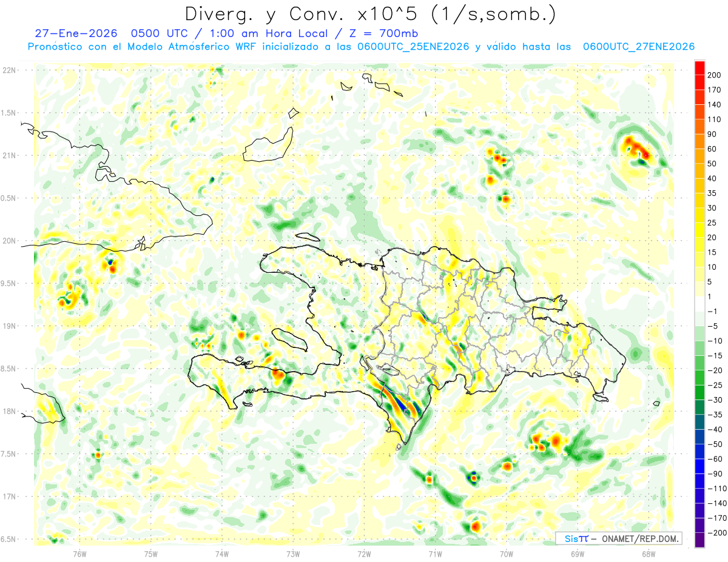Click the positive 5 color scale value

click(710, 282)
